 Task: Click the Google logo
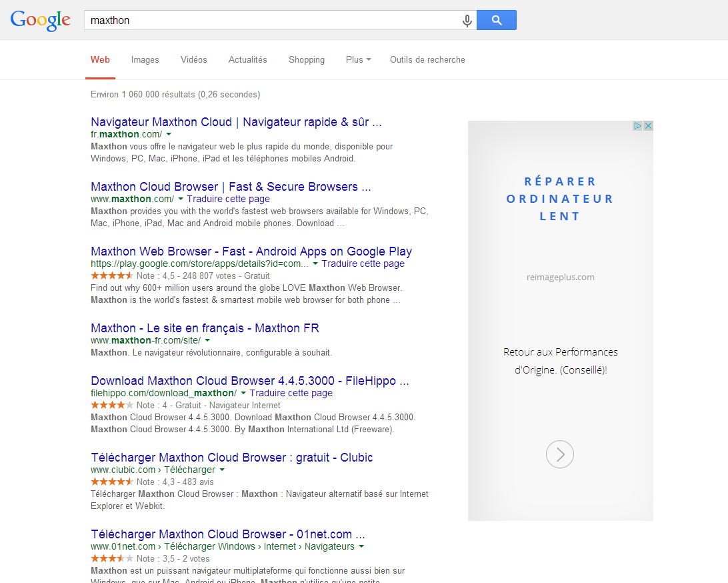point(41,21)
